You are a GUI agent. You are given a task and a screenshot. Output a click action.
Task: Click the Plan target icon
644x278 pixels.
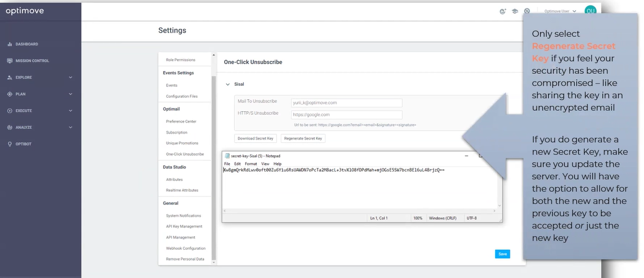[x=10, y=94]
